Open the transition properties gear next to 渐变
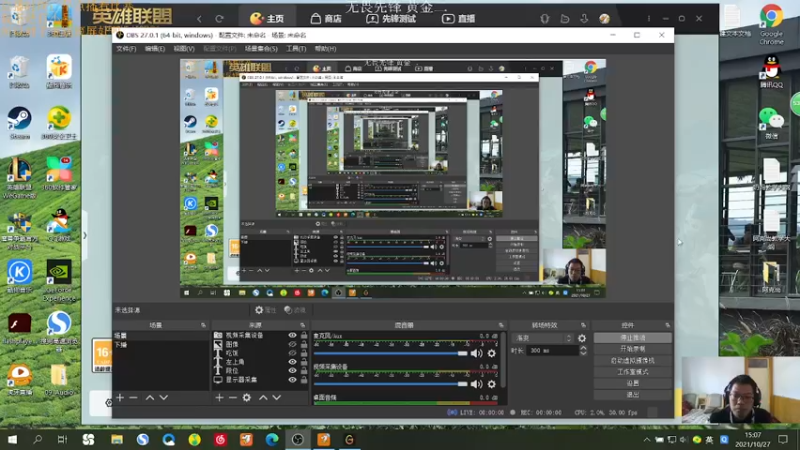This screenshot has height=450, width=800. point(582,338)
